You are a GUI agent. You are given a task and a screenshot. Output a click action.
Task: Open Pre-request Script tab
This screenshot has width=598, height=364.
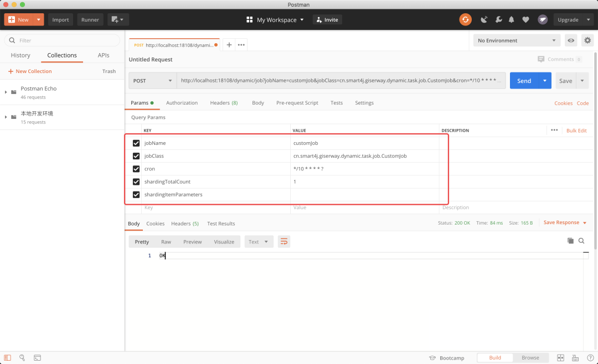point(297,103)
